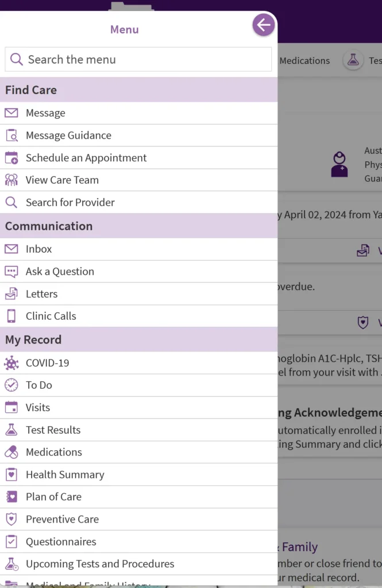Click the flask shortcut icon in the background toolbar
The height and width of the screenshot is (588, 382).
click(353, 60)
